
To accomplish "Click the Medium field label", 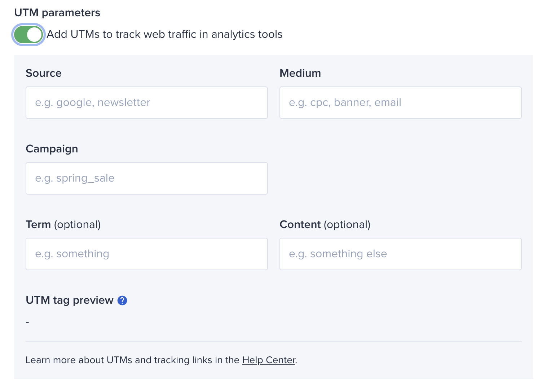I will pyautogui.click(x=300, y=73).
